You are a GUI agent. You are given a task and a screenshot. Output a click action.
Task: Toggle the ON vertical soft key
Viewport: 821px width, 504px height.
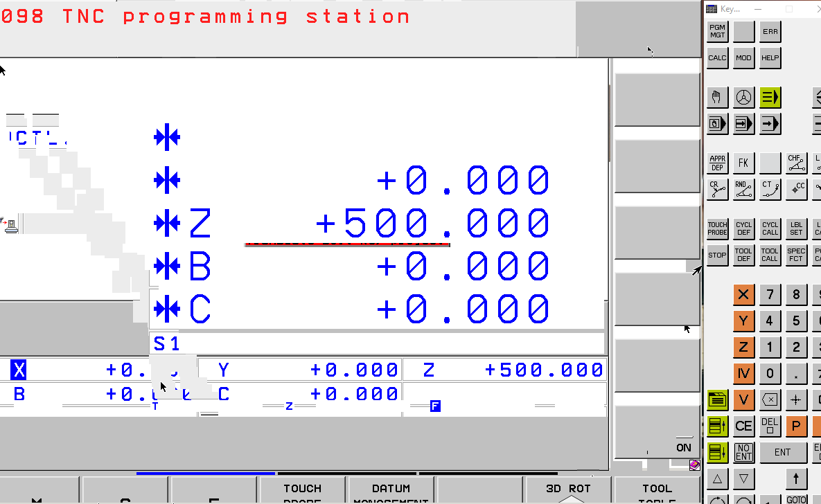point(657,432)
